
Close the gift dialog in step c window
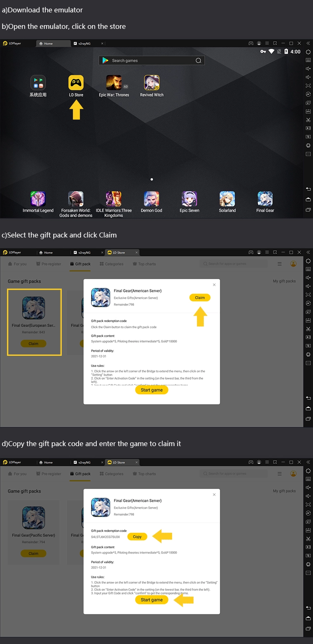click(214, 284)
